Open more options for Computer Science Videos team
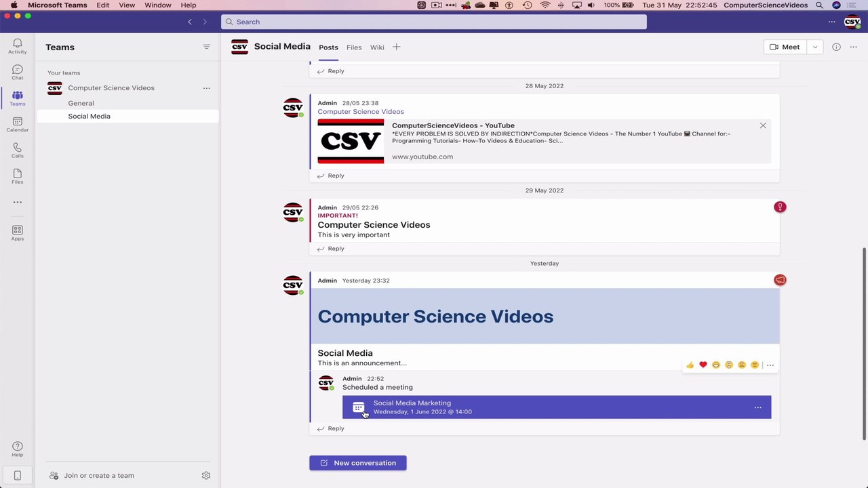868x488 pixels. point(207,88)
